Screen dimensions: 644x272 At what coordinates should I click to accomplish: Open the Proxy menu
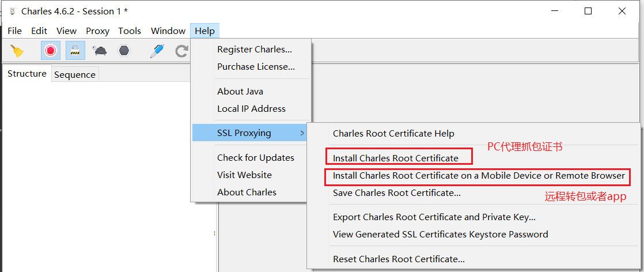[x=98, y=31]
